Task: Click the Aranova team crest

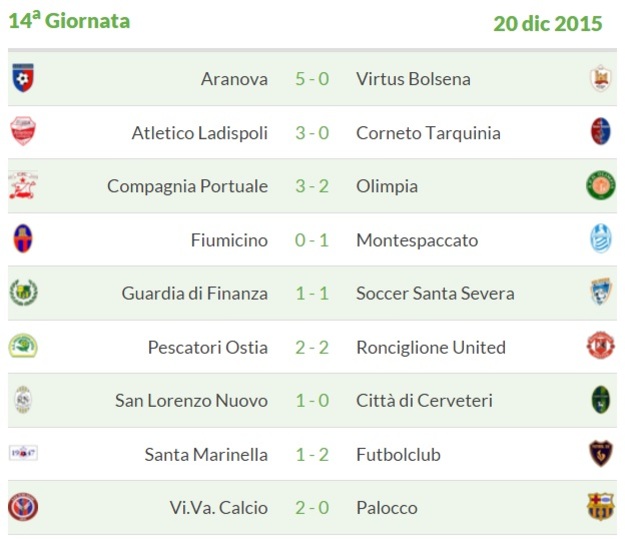Action: (x=22, y=79)
